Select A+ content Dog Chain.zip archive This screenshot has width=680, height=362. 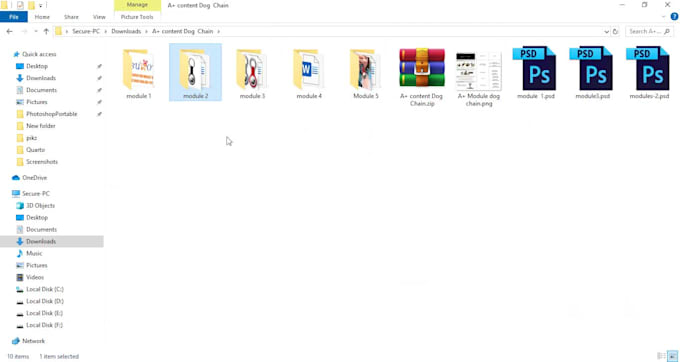pos(422,76)
